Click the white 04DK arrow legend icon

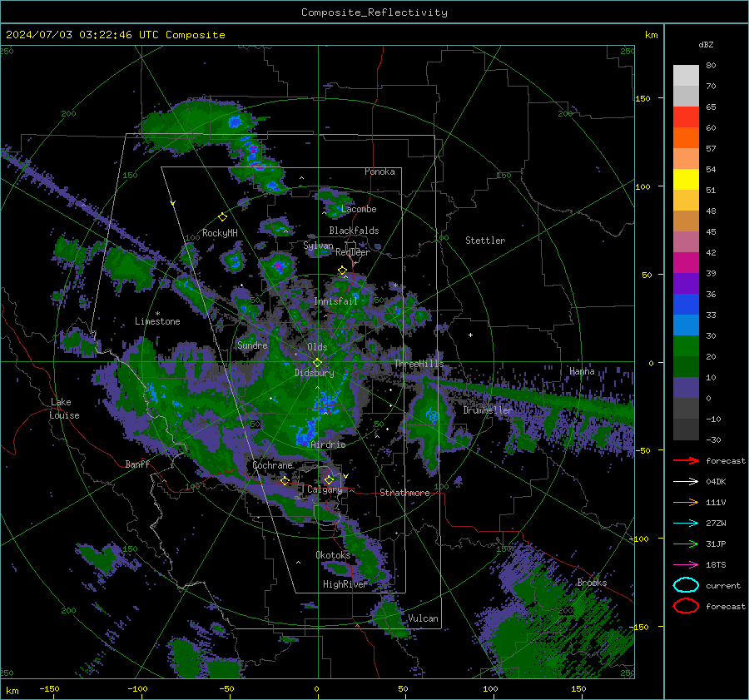tap(686, 482)
